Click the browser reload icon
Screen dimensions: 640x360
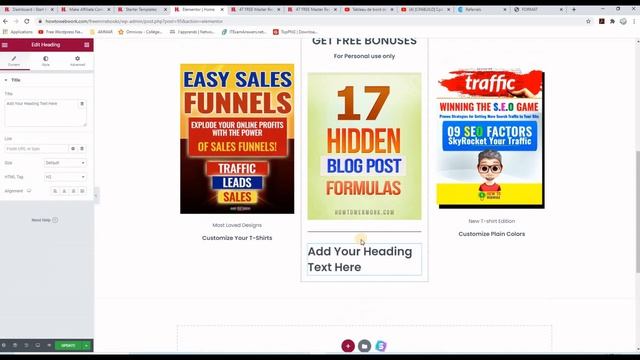tap(27, 21)
